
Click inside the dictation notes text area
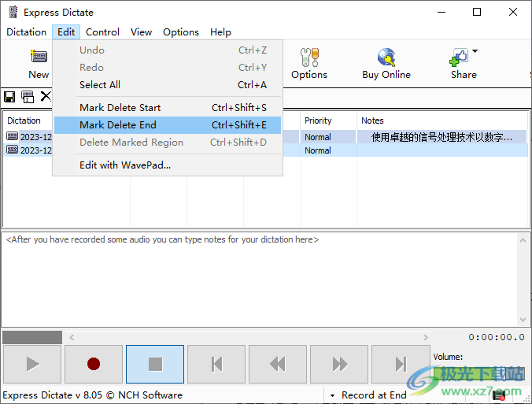259,280
